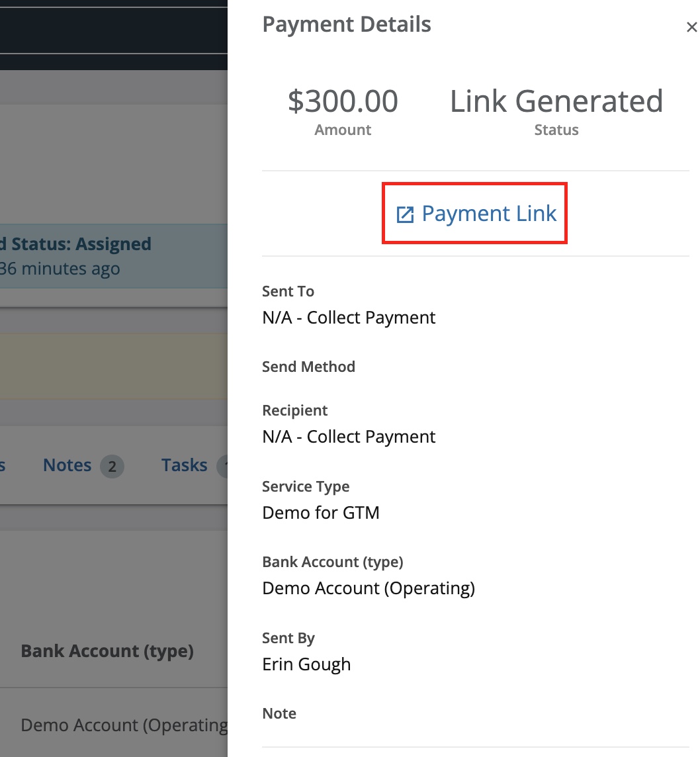Click the $300.00 amount value
This screenshot has width=700, height=757.
(x=343, y=101)
